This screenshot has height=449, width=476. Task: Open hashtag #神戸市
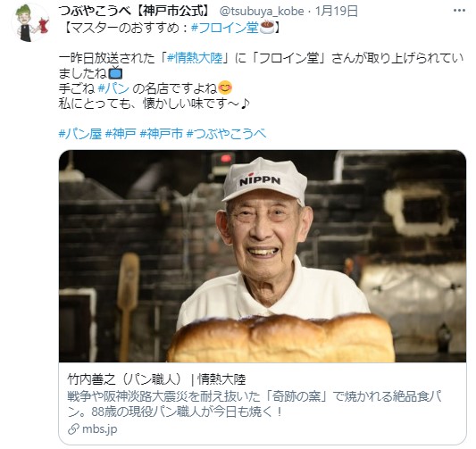coord(162,134)
